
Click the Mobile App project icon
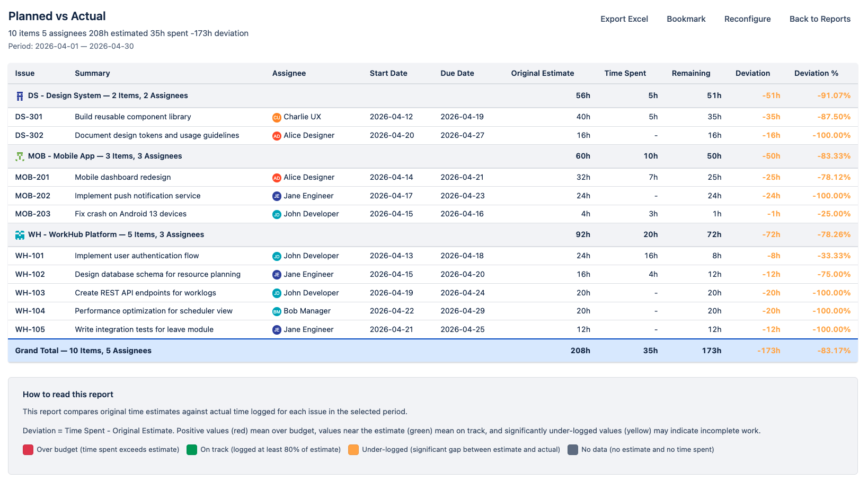click(20, 156)
